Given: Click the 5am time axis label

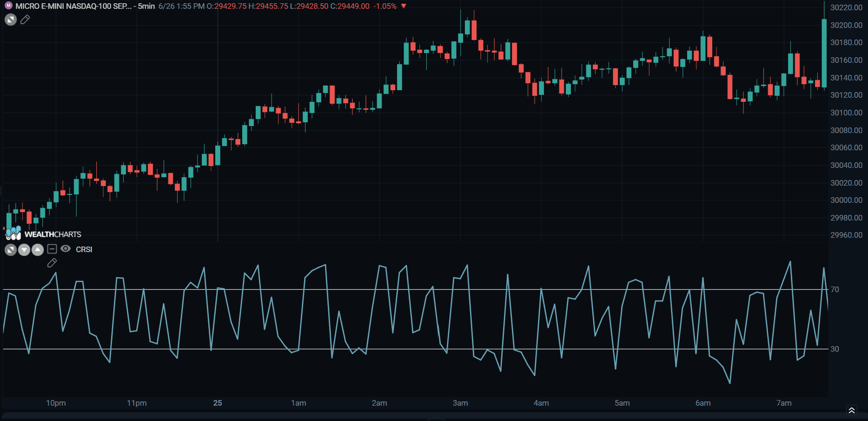Looking at the screenshot, I should click(x=622, y=403).
